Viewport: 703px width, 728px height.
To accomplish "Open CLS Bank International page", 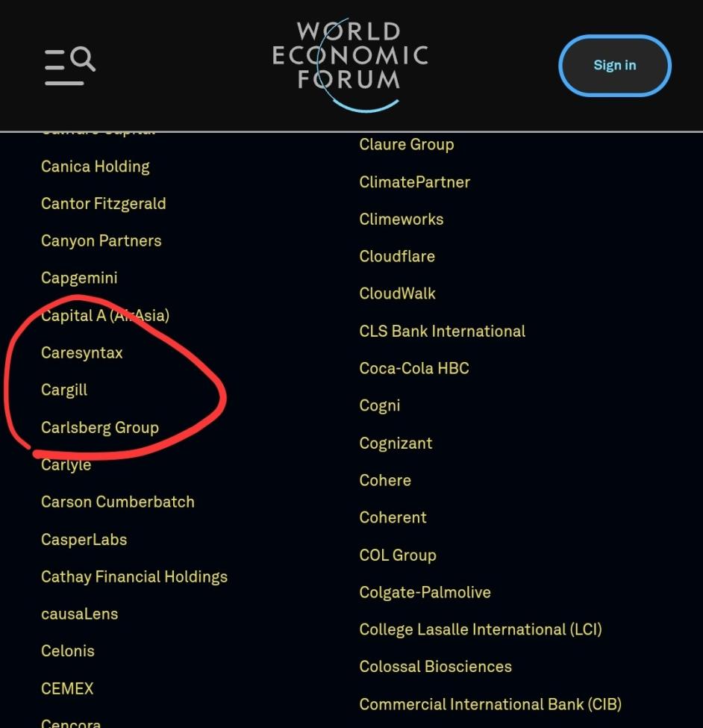I will tap(443, 331).
